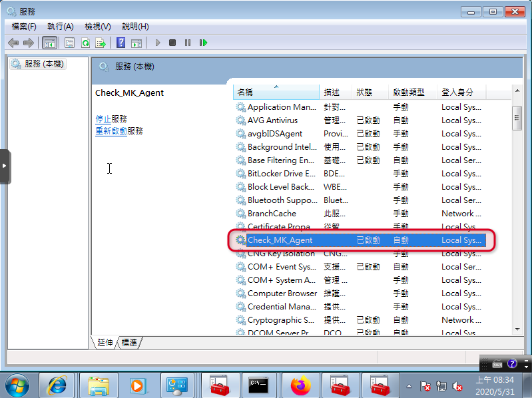
Task: Toggle the show/hide console tree icon
Action: pos(49,43)
